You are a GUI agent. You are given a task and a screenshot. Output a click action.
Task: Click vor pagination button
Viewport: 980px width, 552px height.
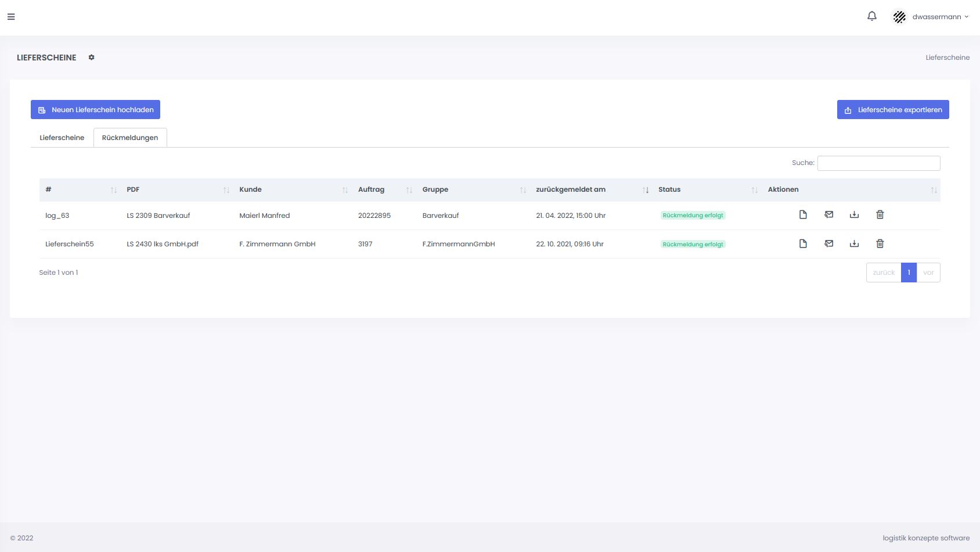click(x=928, y=273)
